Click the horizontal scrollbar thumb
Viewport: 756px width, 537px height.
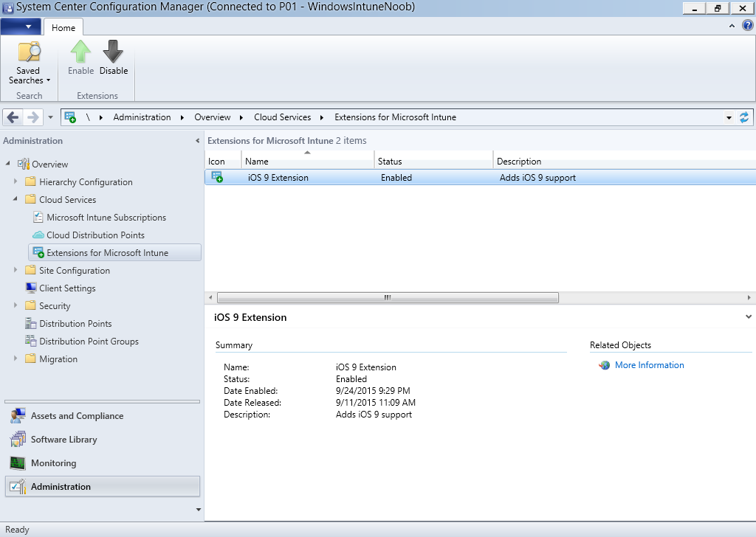pyautogui.click(x=388, y=298)
